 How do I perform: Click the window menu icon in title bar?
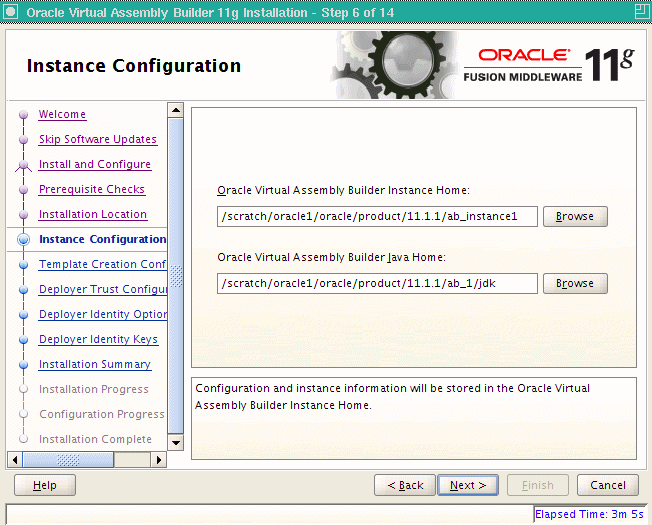10,12
